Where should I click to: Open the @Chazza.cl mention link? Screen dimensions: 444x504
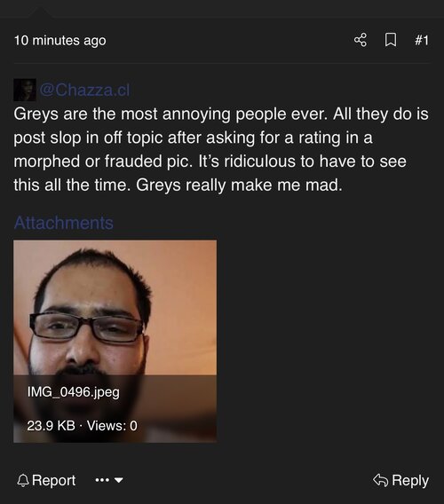(x=84, y=90)
